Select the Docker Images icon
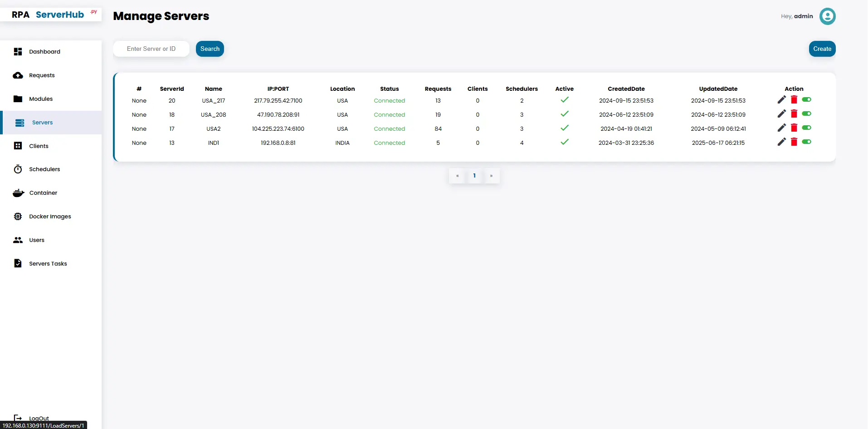868x429 pixels. pyautogui.click(x=17, y=216)
